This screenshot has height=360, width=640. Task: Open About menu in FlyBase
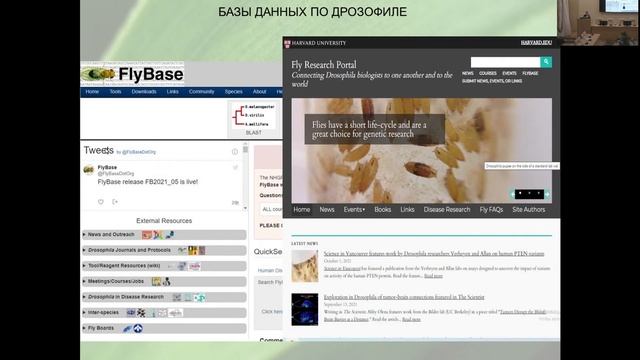(x=259, y=92)
